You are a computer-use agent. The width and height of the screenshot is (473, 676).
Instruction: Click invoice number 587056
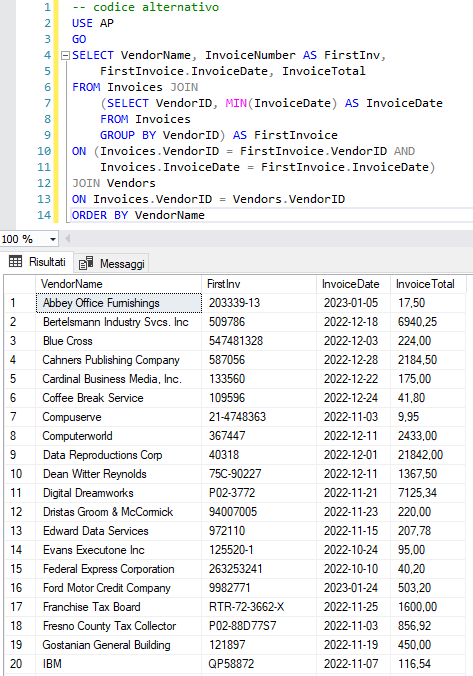pyautogui.click(x=227, y=360)
